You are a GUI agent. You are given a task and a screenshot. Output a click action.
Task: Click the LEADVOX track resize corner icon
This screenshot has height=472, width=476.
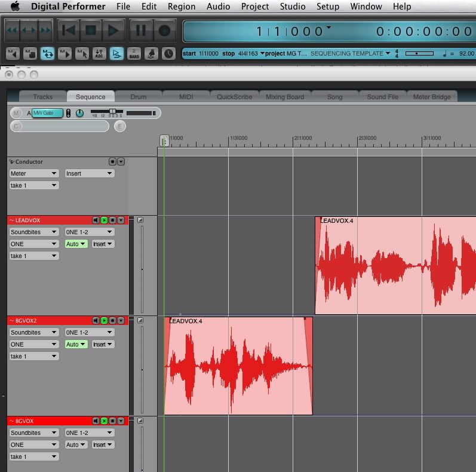tap(140, 220)
